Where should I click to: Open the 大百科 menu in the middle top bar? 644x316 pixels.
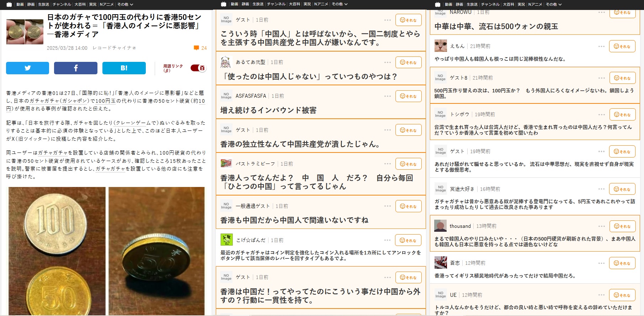[294, 4]
